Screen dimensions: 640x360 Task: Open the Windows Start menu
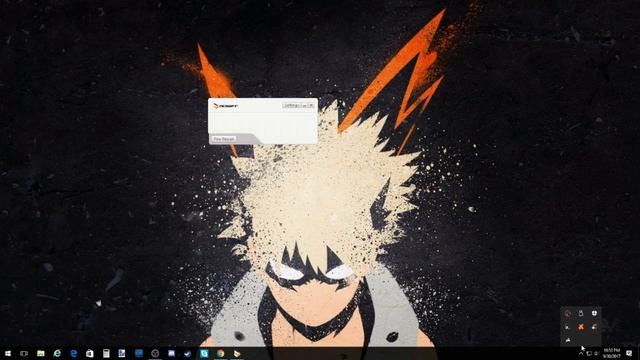coord(7,353)
